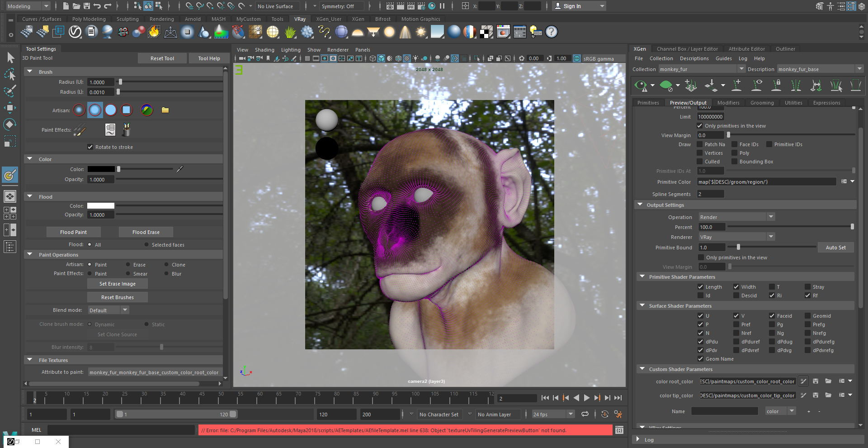Go to start of playback range

545,398
